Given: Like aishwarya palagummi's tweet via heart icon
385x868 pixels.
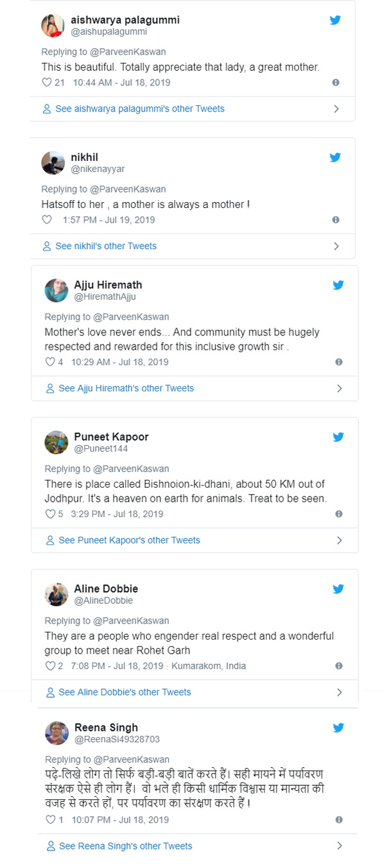Looking at the screenshot, I should click(x=46, y=83).
